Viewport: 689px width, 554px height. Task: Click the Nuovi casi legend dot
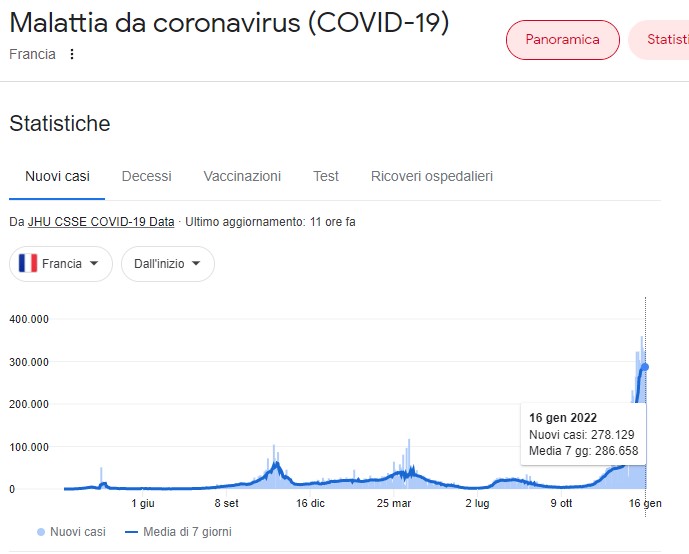click(x=40, y=532)
